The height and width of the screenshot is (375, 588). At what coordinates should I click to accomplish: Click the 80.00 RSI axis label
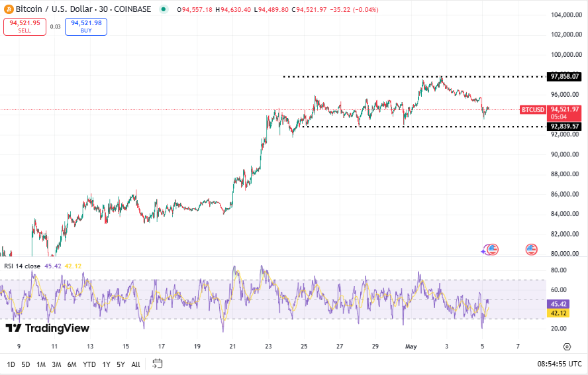coord(558,270)
